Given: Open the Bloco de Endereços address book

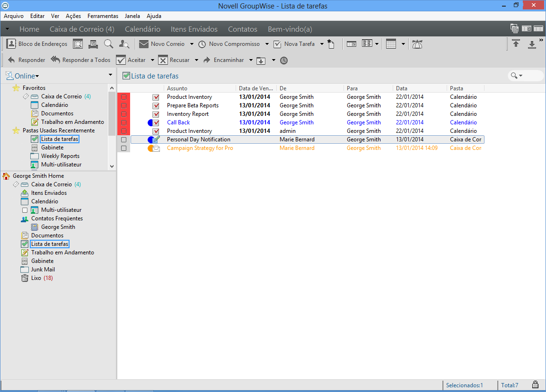Looking at the screenshot, I should tap(37, 44).
